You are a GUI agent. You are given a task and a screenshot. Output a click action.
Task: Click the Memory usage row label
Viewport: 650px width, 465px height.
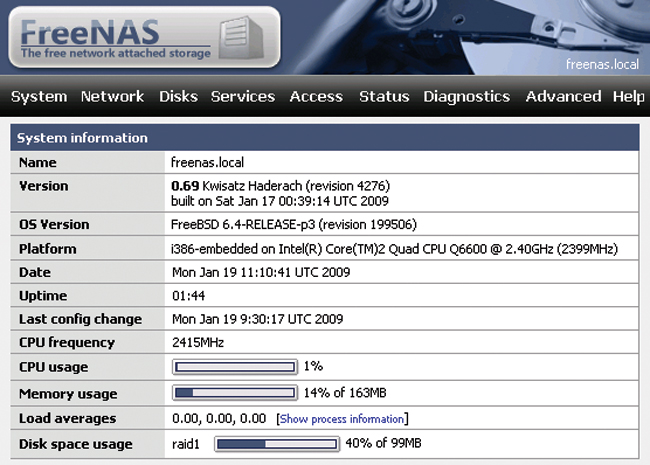click(x=68, y=394)
